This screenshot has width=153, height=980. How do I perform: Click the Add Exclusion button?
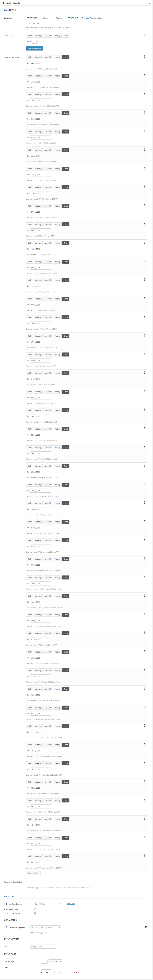[33, 873]
